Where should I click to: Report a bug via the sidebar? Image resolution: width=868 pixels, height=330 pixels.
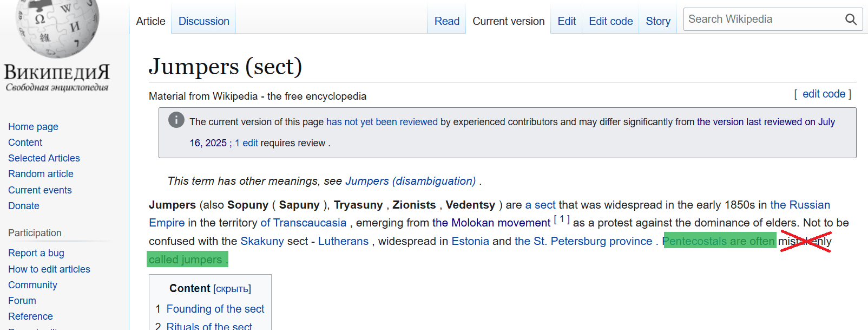click(36, 253)
